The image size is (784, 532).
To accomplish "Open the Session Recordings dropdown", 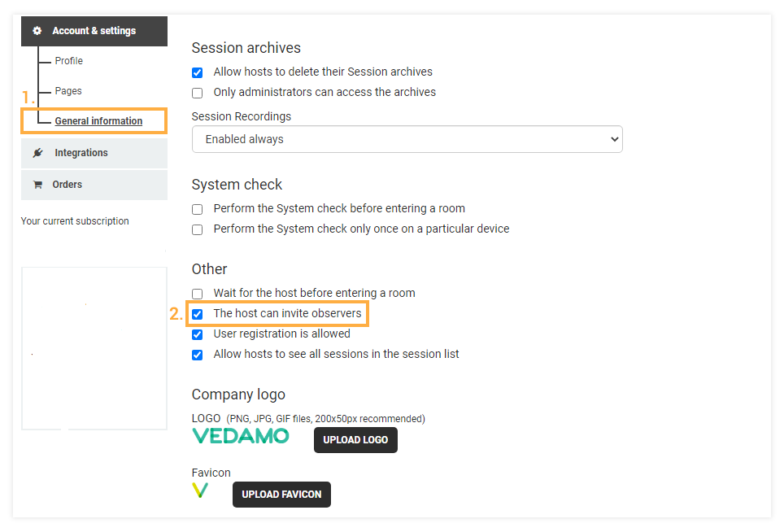I will point(407,139).
